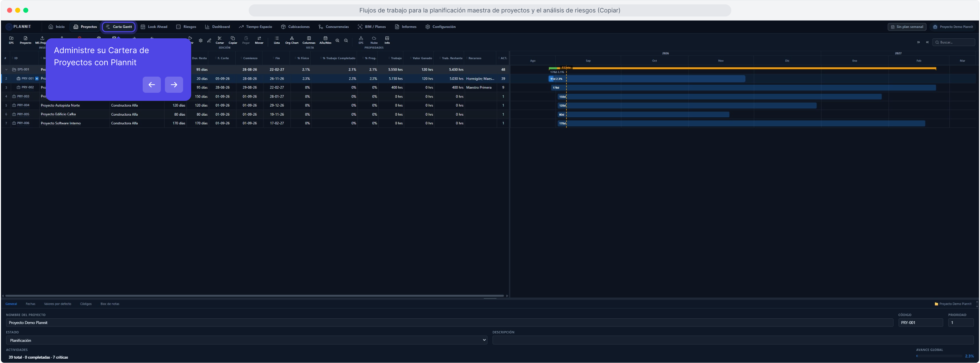Open the Tiempo-Espacio tab

[x=255, y=27]
